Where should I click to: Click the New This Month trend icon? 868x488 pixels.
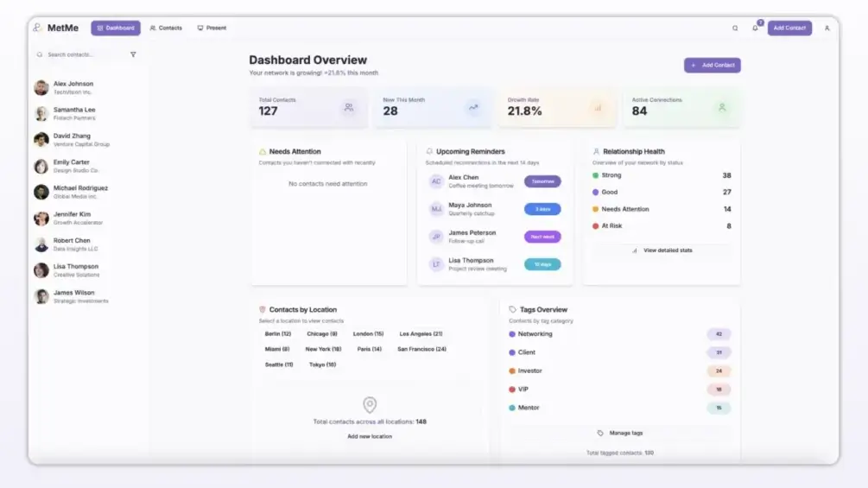(x=473, y=108)
